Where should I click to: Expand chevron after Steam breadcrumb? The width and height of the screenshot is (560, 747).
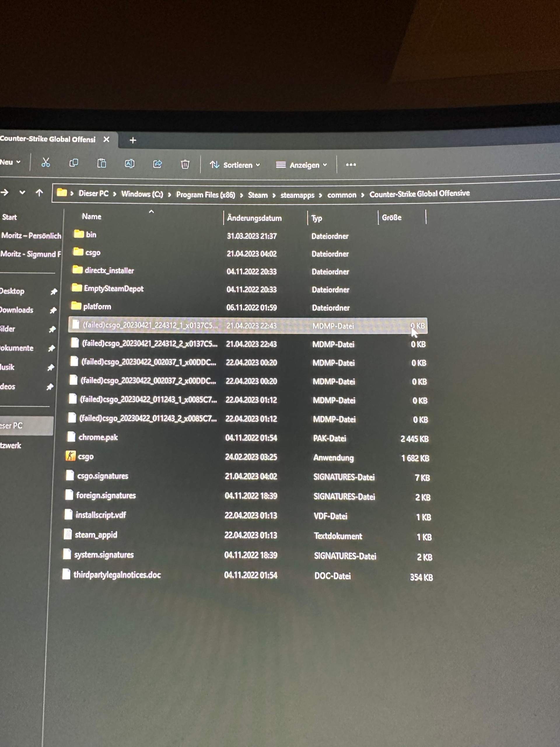[274, 195]
